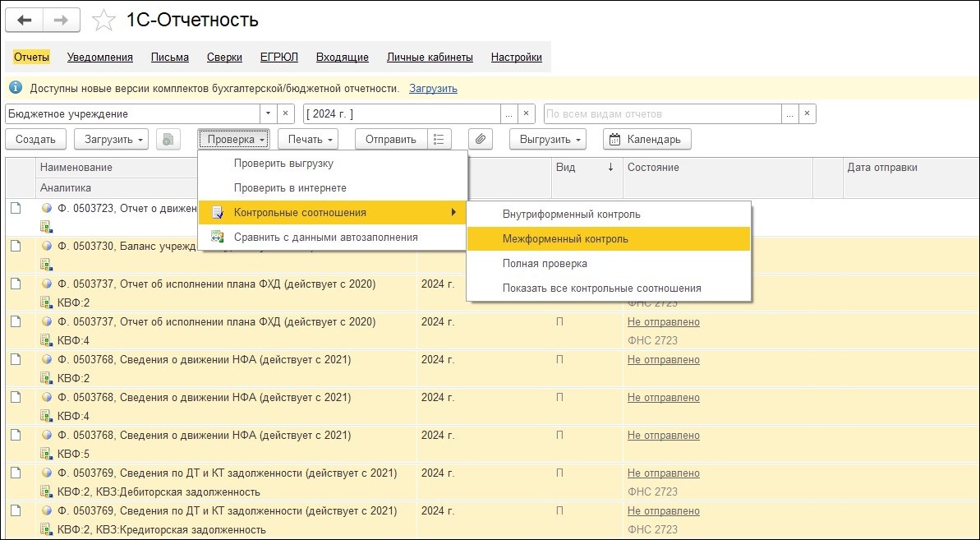Viewport: 980px width, 540px height.
Task: Click the forward navigation arrow
Action: (x=62, y=20)
